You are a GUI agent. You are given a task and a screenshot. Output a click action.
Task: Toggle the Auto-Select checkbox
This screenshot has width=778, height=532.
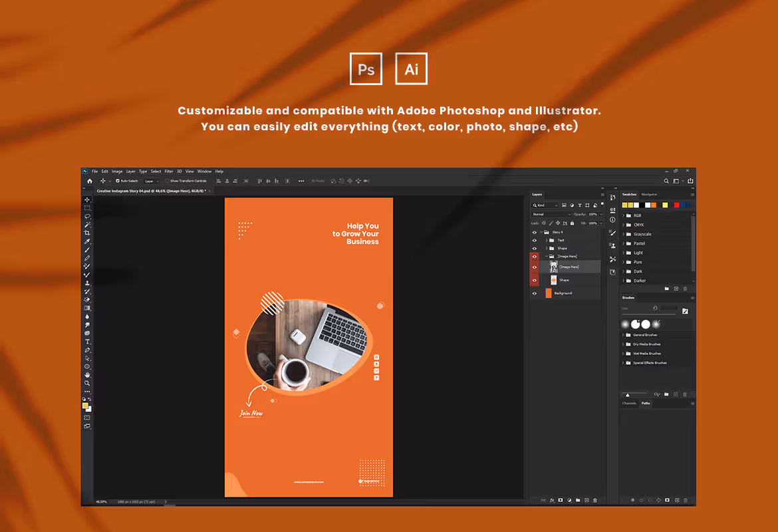(x=118, y=181)
